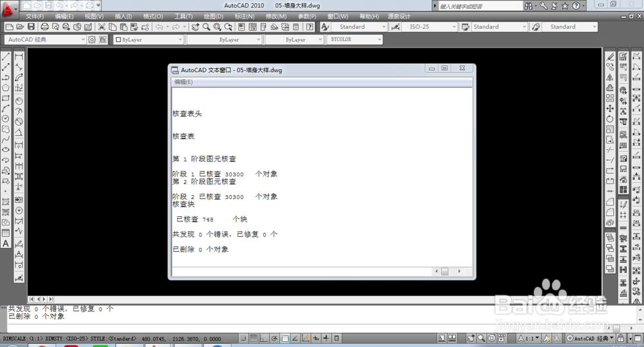Toggle Dynamic Input in status bar
Screen dimensions: 644x347
tap(316, 339)
